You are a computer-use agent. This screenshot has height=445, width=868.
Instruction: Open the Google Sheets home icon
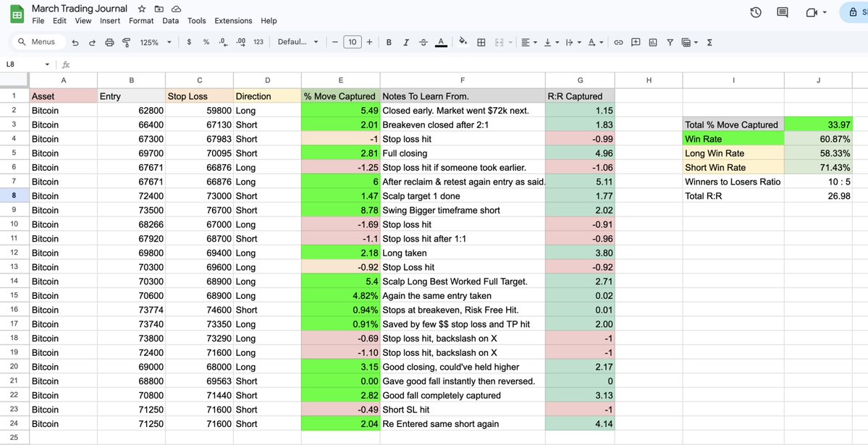(17, 14)
